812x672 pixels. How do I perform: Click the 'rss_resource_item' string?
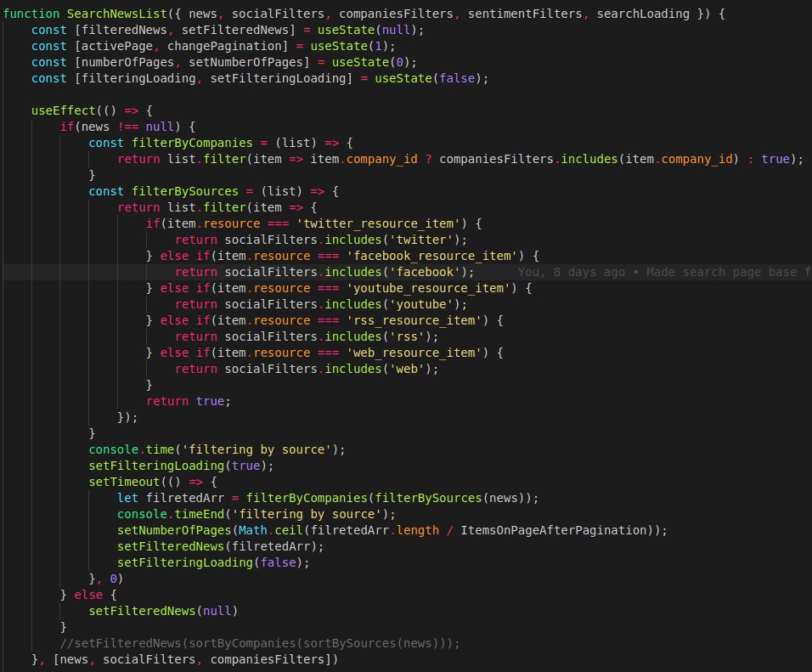[x=414, y=320]
